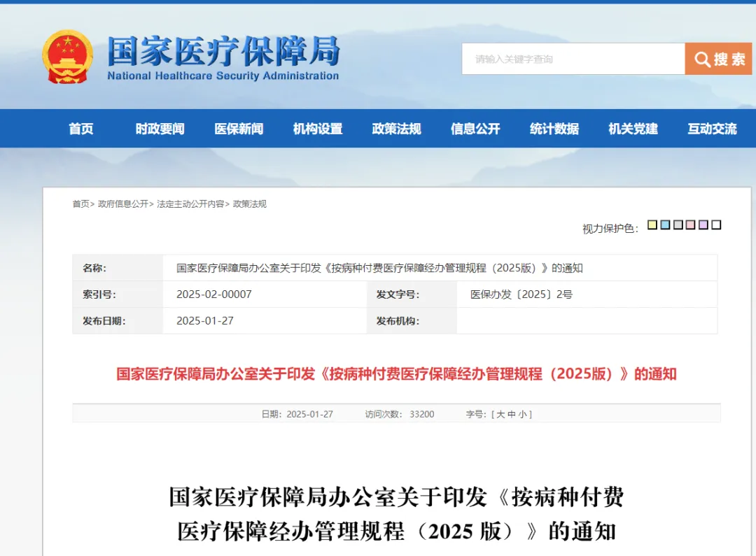Click the black bold document headline
Image resolution: width=756 pixels, height=556 pixels.
point(396,514)
